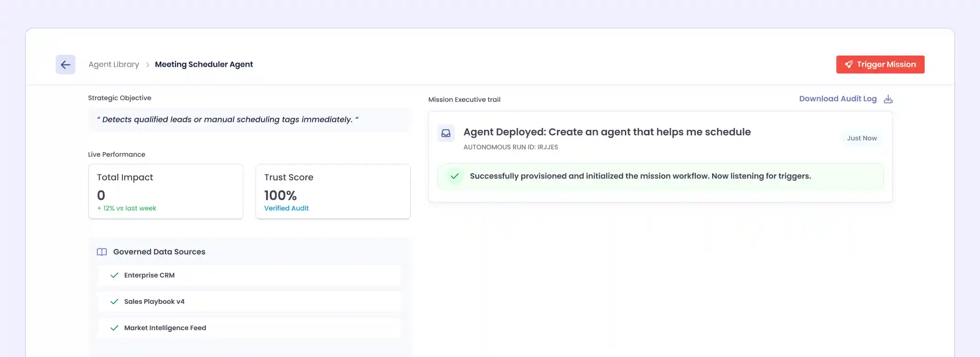Open the Agent Library breadcrumb
980x357 pixels.
(x=114, y=64)
